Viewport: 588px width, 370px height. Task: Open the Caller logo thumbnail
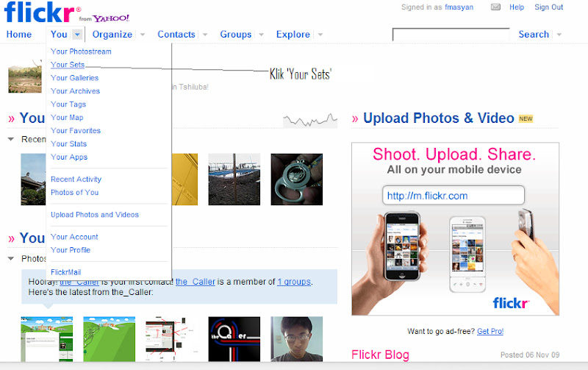pos(234,339)
